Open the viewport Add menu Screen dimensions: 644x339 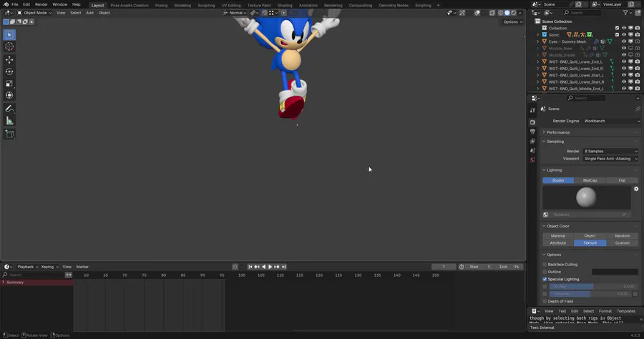[89, 13]
